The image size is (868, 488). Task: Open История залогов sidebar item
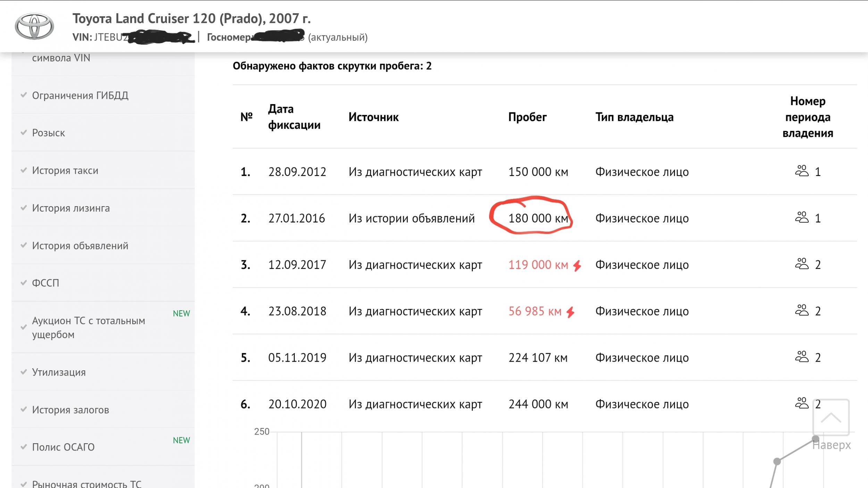coord(103,410)
